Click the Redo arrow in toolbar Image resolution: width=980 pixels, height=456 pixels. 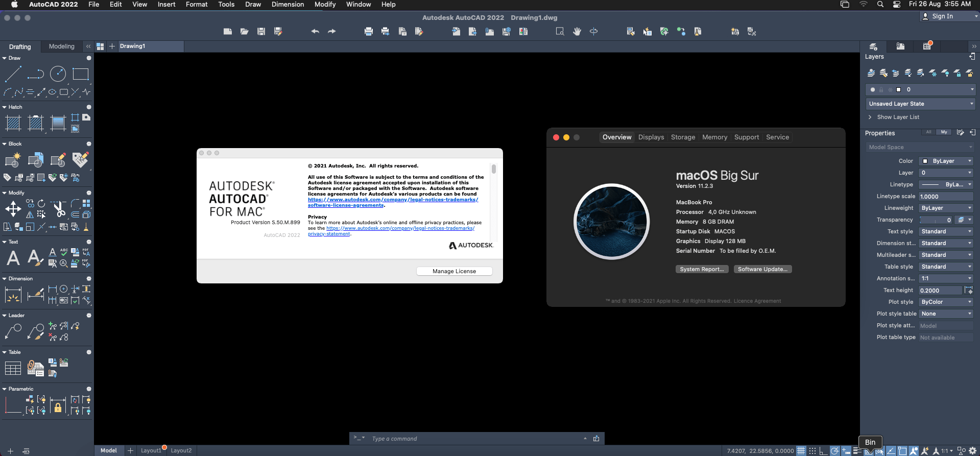coord(332,32)
